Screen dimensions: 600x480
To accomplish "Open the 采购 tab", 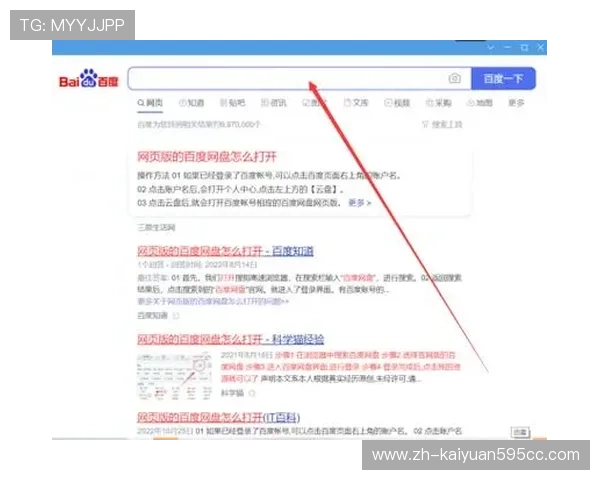I will [439, 103].
